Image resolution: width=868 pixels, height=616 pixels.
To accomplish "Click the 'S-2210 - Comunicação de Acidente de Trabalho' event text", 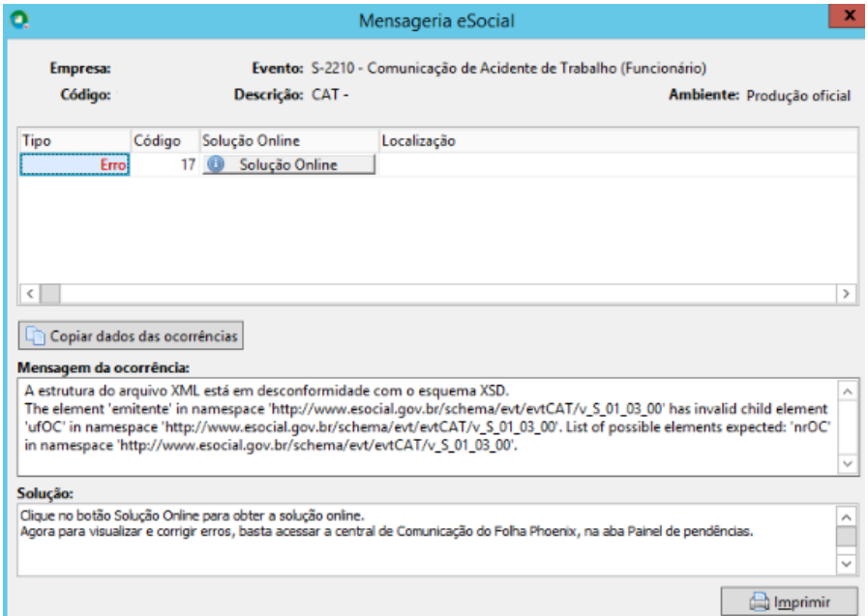I will [x=509, y=69].
